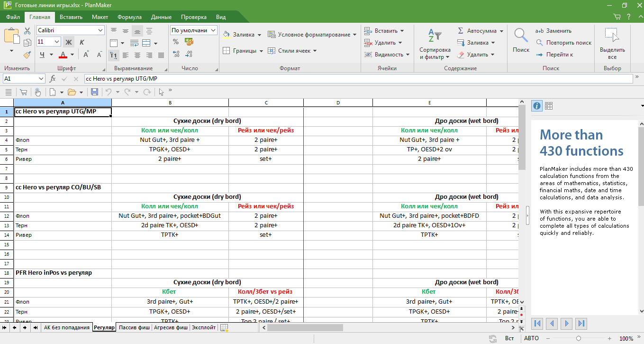The height and width of the screenshot is (344, 644).
Task: Click Перейти к button
Action: [554, 55]
